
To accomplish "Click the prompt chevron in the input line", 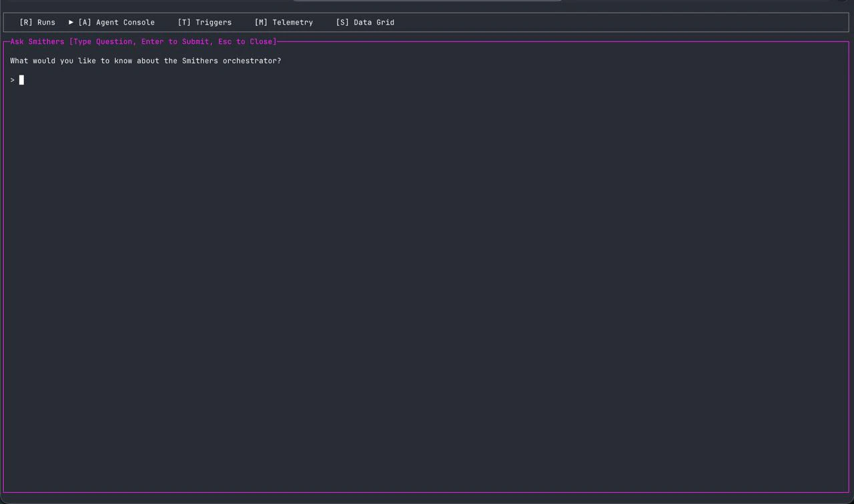I will 12,79.
